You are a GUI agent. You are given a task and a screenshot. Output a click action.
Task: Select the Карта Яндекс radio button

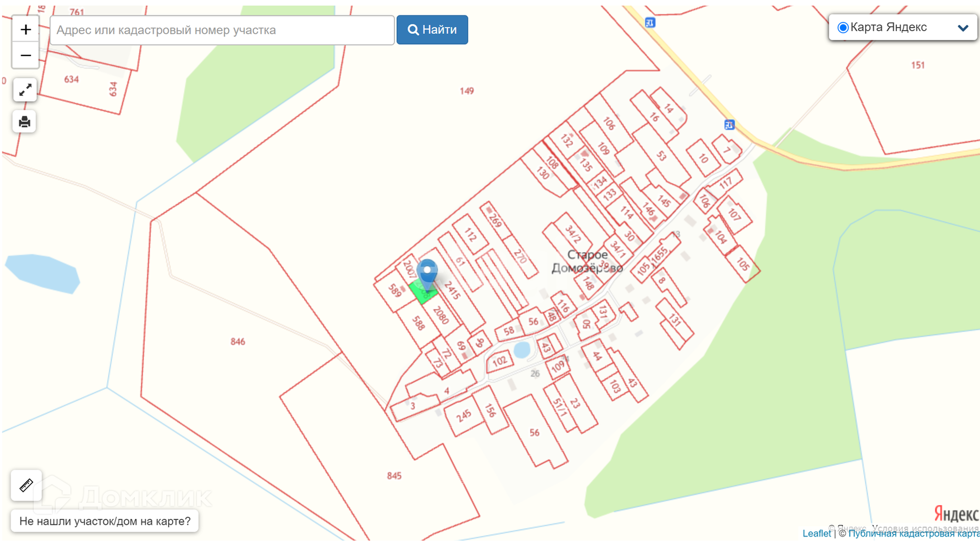(843, 28)
